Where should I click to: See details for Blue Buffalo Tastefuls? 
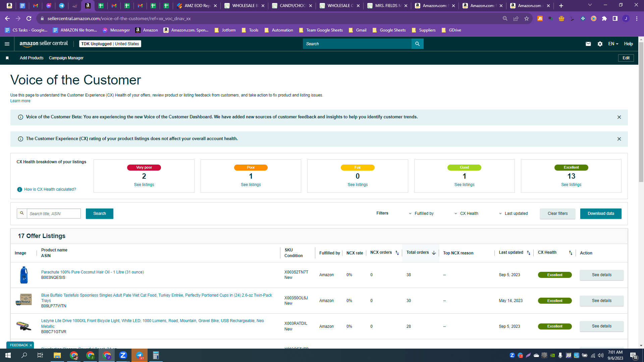602,301
